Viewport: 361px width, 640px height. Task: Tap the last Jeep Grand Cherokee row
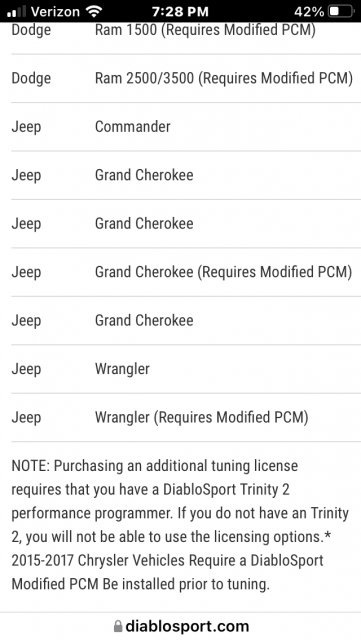(186, 321)
